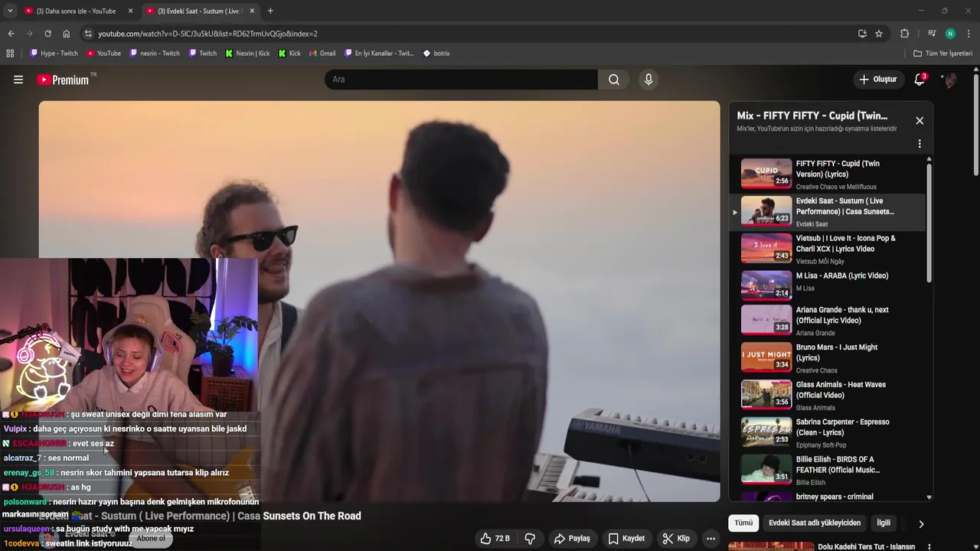Focus the Ara search field
980x551 pixels.
point(461,80)
